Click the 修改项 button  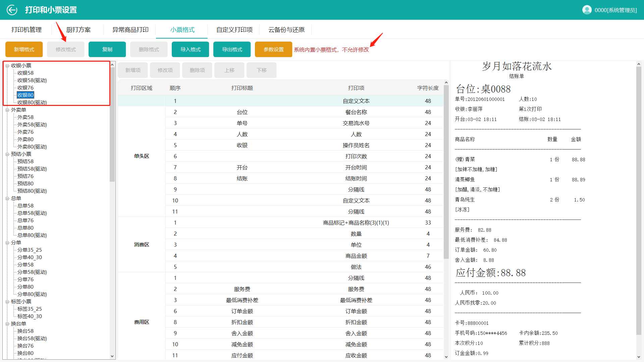click(165, 70)
